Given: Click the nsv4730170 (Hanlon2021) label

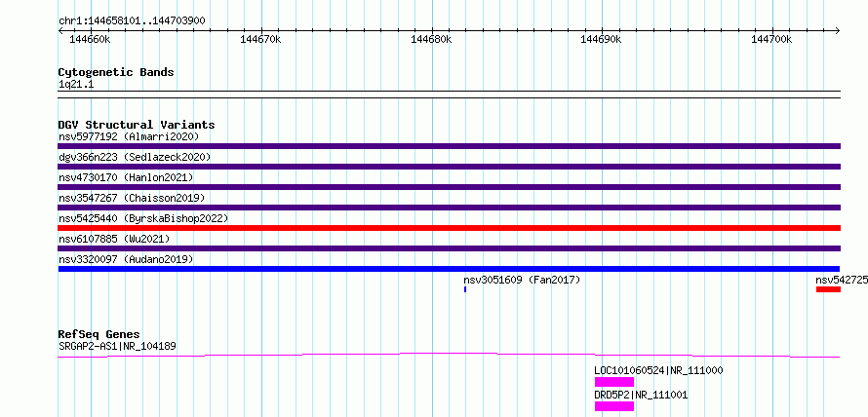Looking at the screenshot, I should click(126, 177).
